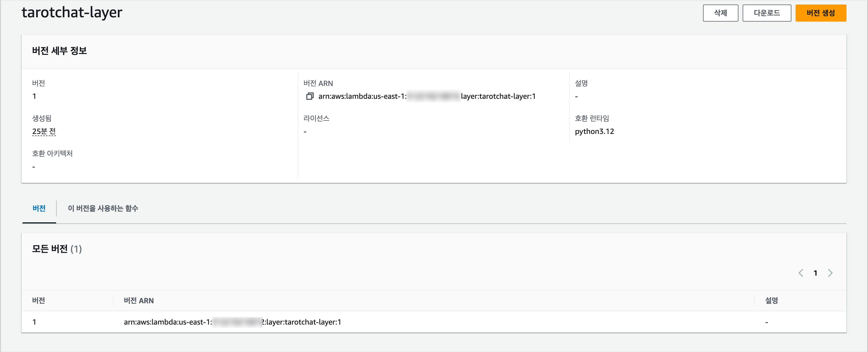Click the tarotchat-layer page title

point(72,13)
